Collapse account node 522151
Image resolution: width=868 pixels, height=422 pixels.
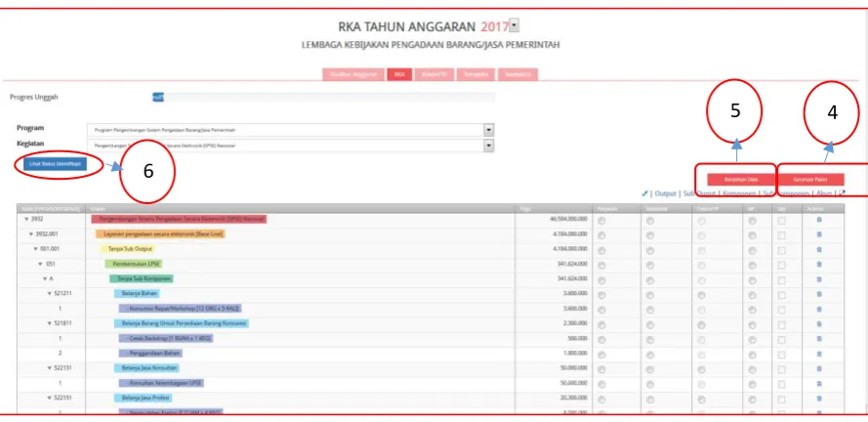(x=49, y=398)
